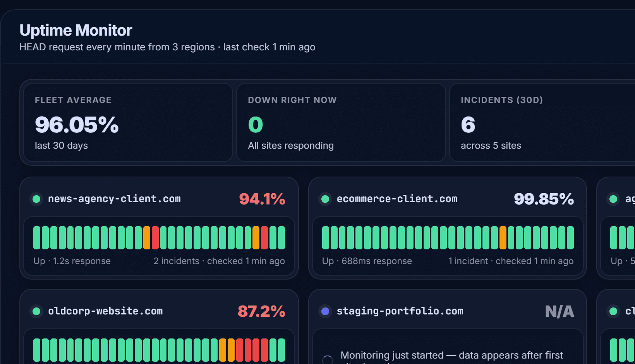Click first red bar in news-agency-client.com timeline
635x364 pixels.
[x=155, y=238]
